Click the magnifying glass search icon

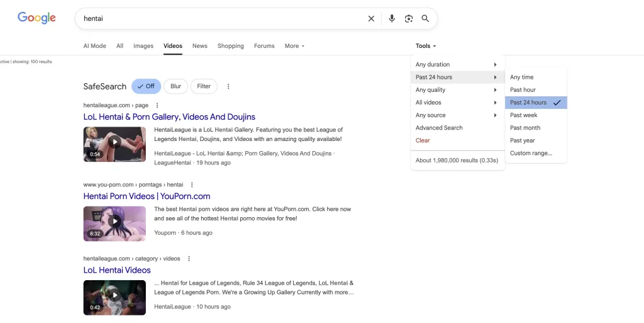click(426, 19)
